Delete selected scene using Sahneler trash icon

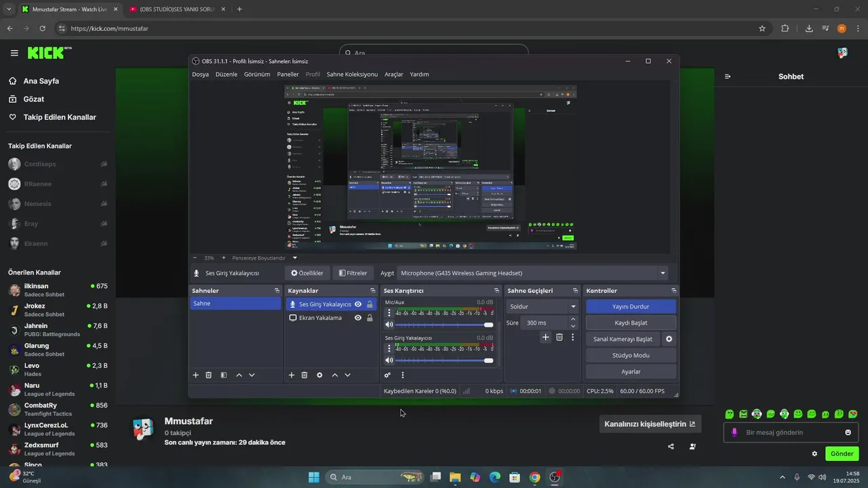(x=209, y=375)
